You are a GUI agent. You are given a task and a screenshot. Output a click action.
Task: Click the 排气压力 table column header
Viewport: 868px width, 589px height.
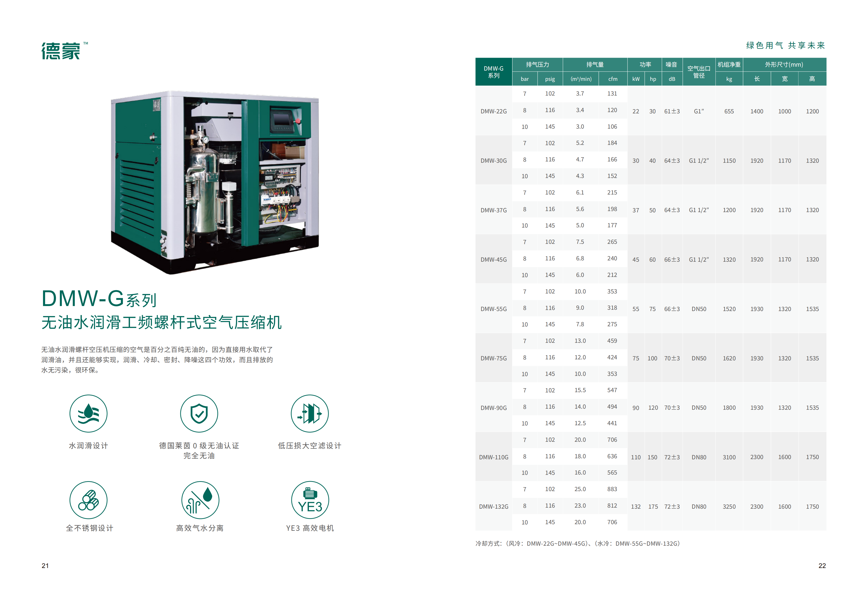coord(537,65)
